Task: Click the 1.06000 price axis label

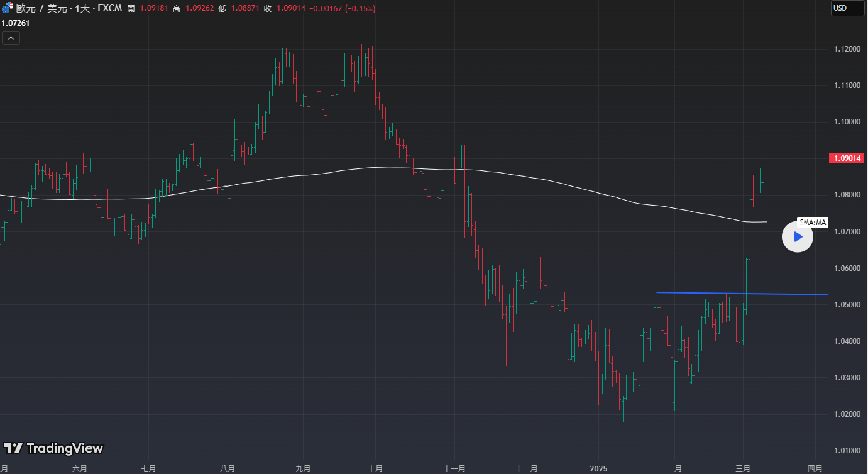Action: [x=847, y=268]
